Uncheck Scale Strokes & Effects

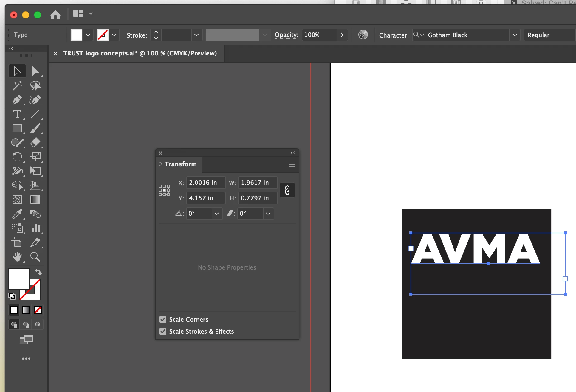tap(163, 331)
